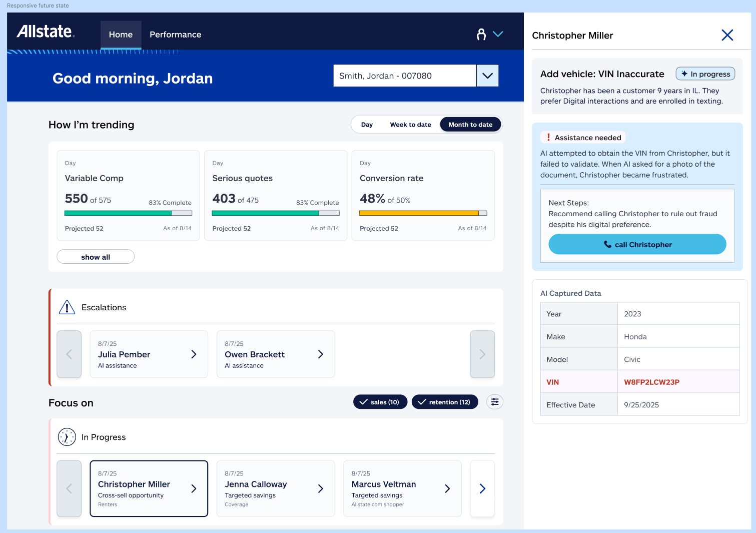Viewport: 756px width, 533px height.
Task: Toggle the retention (12) filter chip
Action: (x=444, y=402)
